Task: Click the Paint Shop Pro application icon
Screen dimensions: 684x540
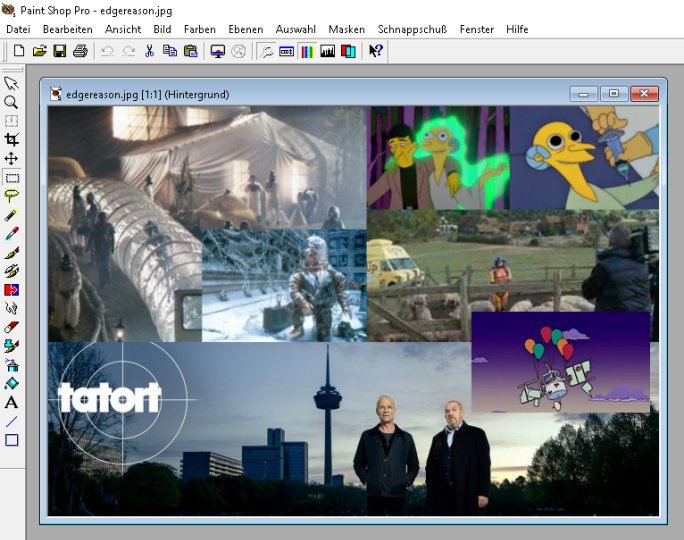Action: click(x=8, y=9)
